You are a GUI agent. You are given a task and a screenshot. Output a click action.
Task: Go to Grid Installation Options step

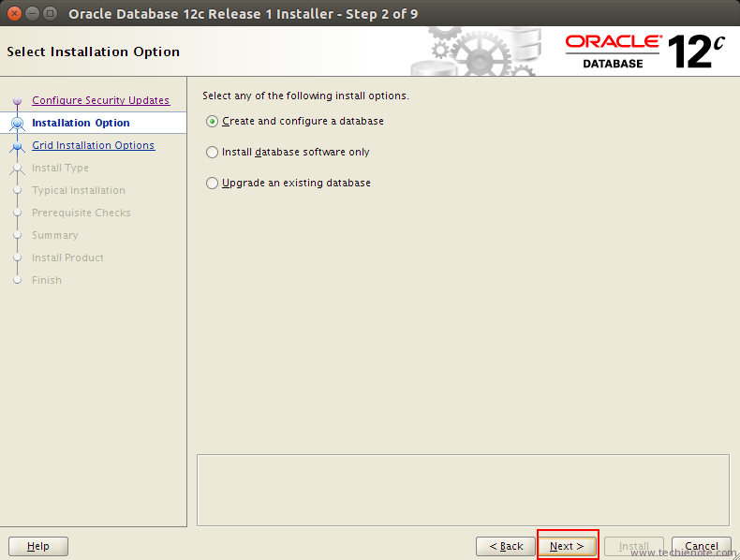pos(93,145)
